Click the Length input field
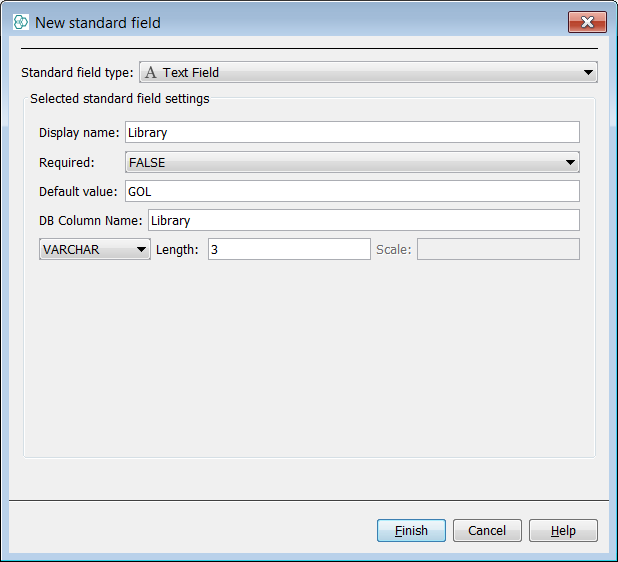The height and width of the screenshot is (562, 618). point(289,249)
